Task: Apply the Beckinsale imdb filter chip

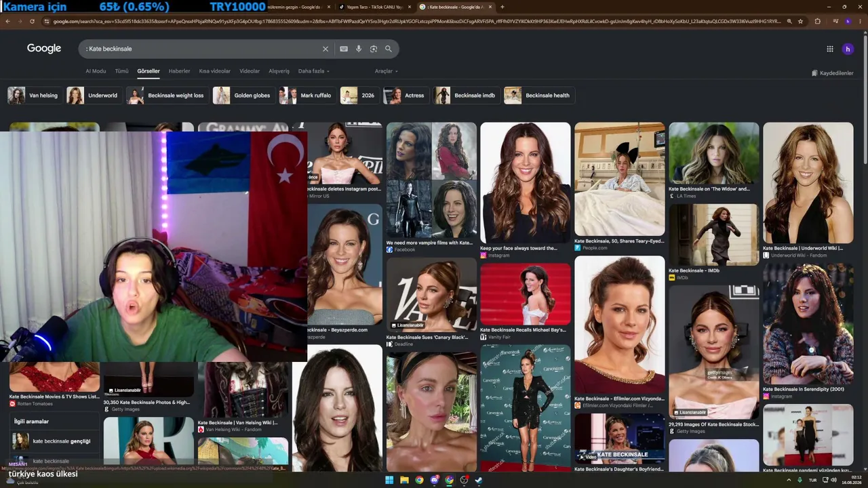Action: (466, 96)
